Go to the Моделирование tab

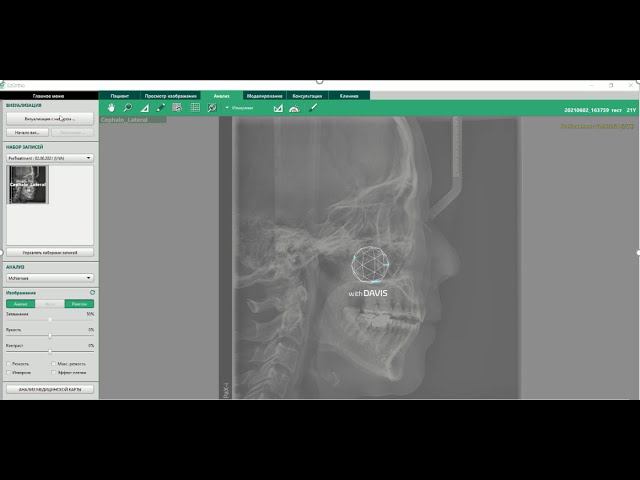(264, 96)
